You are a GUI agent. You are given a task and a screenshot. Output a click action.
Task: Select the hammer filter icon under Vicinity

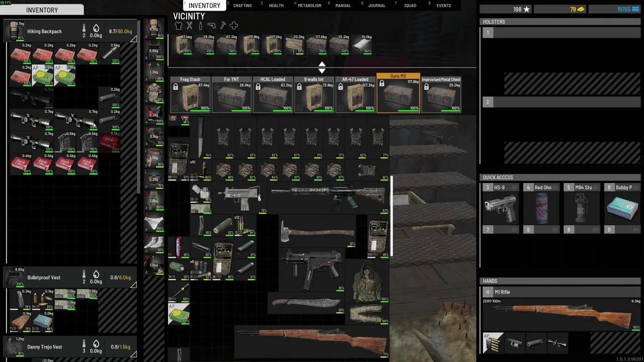click(x=222, y=26)
